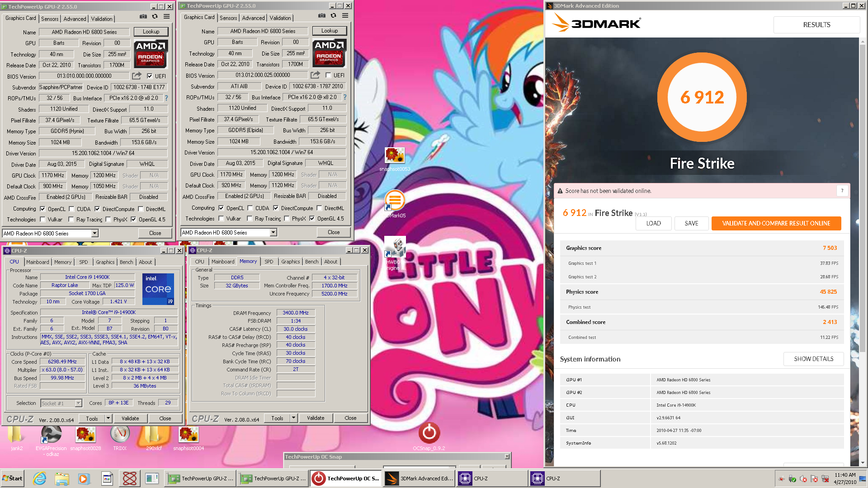This screenshot has width=868, height=488.
Task: Click Validate and Compare Result Online
Action: pyautogui.click(x=776, y=223)
